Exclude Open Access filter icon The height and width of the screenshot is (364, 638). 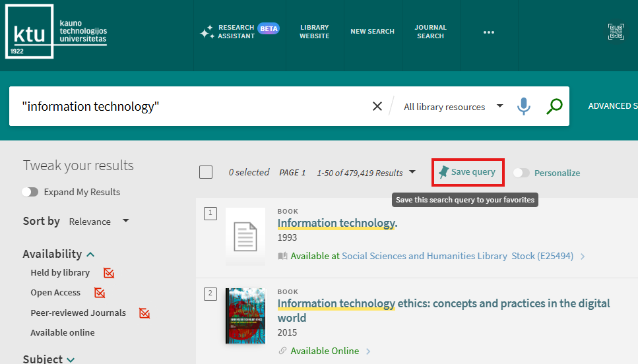point(100,293)
